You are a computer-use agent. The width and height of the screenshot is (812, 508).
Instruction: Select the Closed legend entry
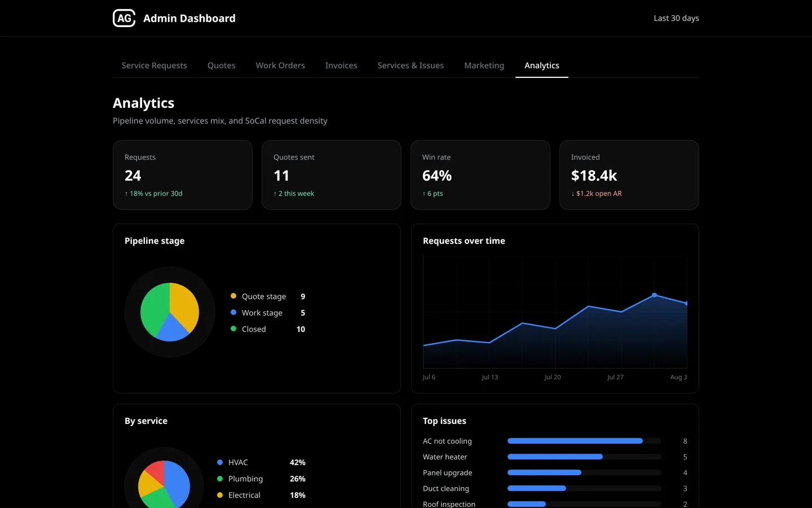[x=268, y=329]
